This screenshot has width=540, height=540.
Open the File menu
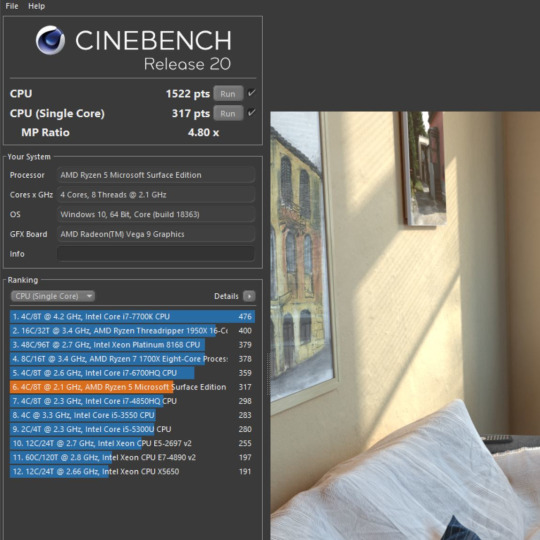(x=12, y=6)
